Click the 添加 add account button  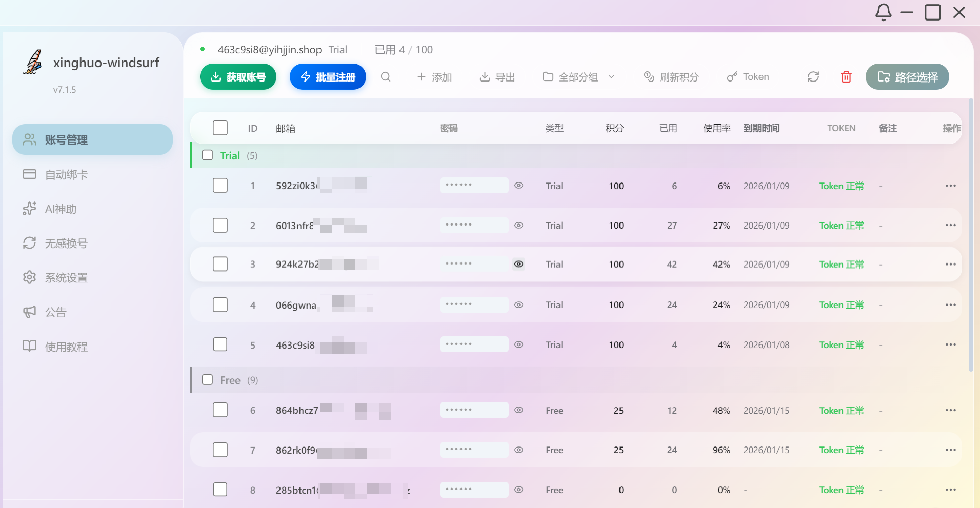coord(434,77)
